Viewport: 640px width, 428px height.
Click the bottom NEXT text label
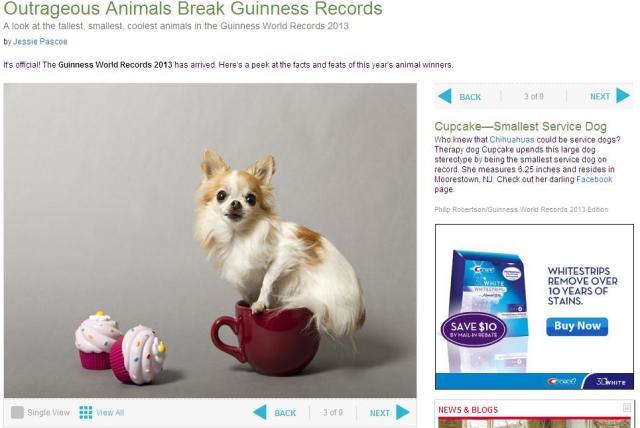tap(380, 413)
